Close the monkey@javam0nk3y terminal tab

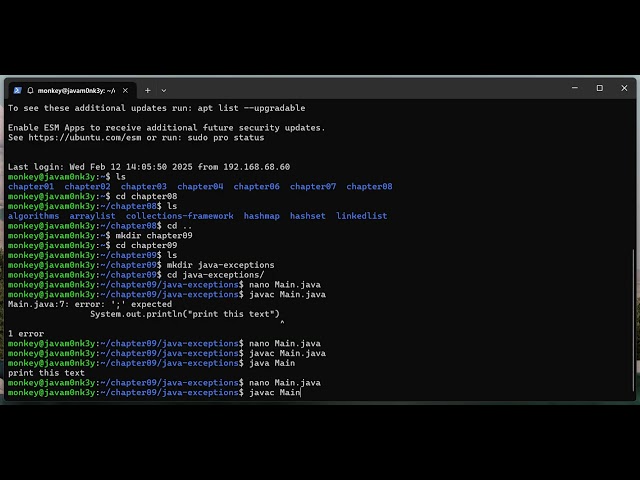coord(124,89)
